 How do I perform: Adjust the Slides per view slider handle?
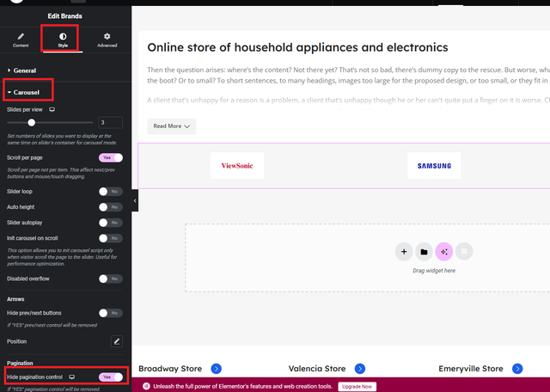click(32, 122)
